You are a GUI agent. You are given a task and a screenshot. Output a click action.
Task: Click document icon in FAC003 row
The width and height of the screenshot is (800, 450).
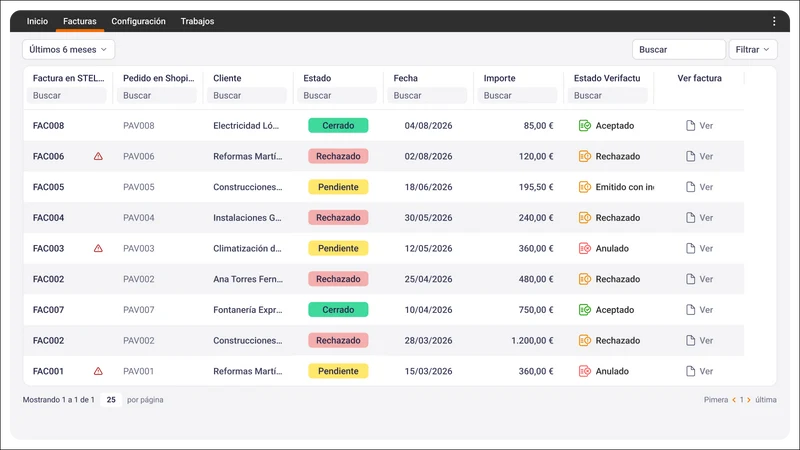pyautogui.click(x=690, y=248)
